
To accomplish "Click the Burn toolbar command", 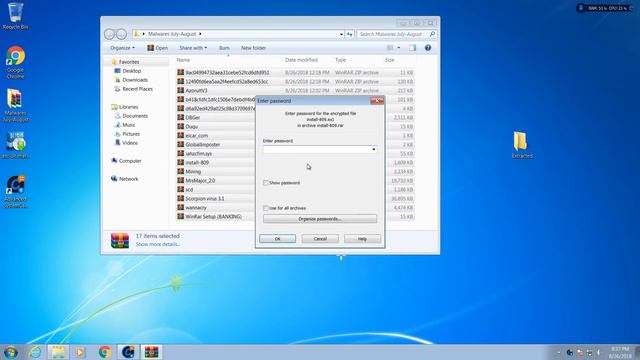I will [224, 48].
